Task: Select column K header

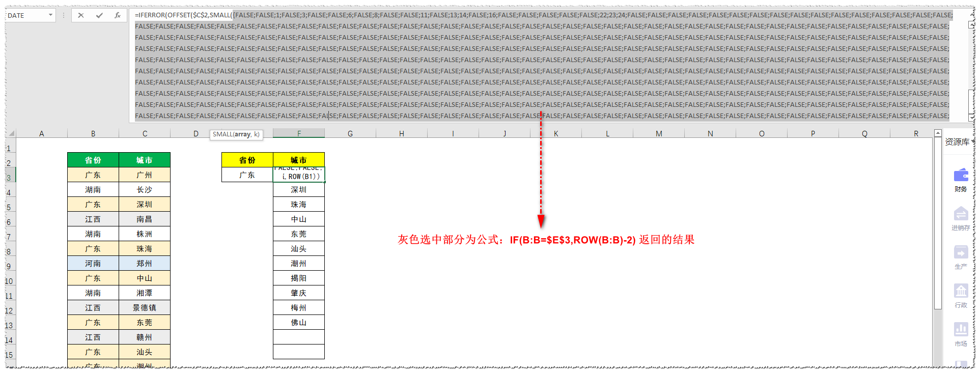Action: tap(556, 133)
